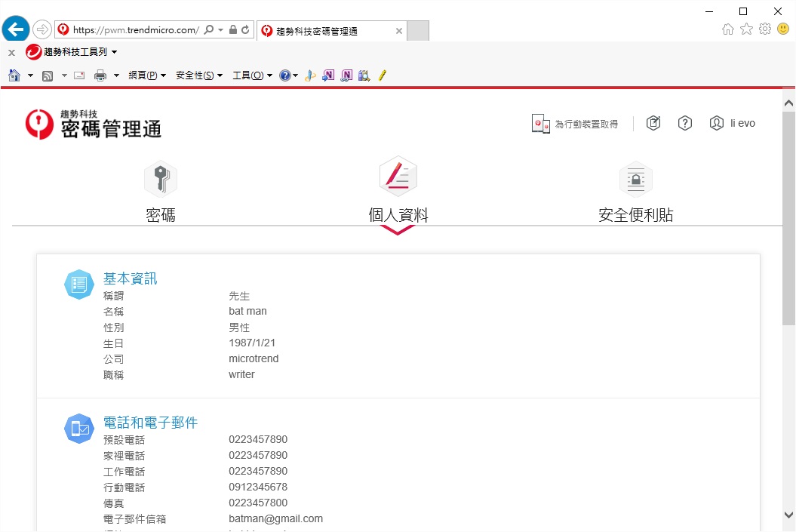Open browser home page icon at top right

coord(728,29)
